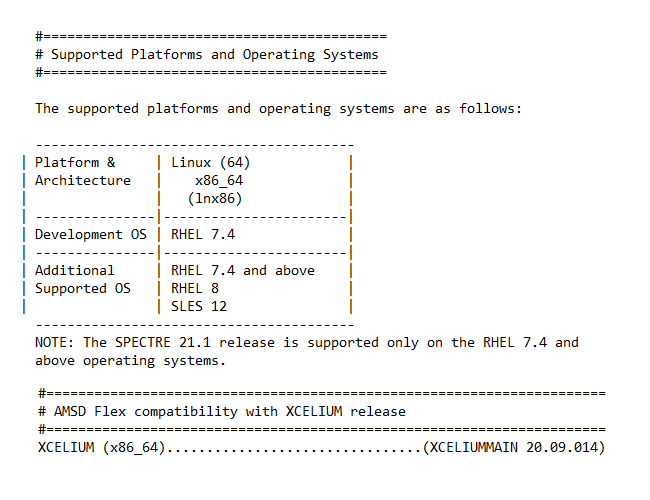Viewport: 650px width, 500px height.
Task: Click the 'Linux (64)' table entry
Action: pos(211,163)
